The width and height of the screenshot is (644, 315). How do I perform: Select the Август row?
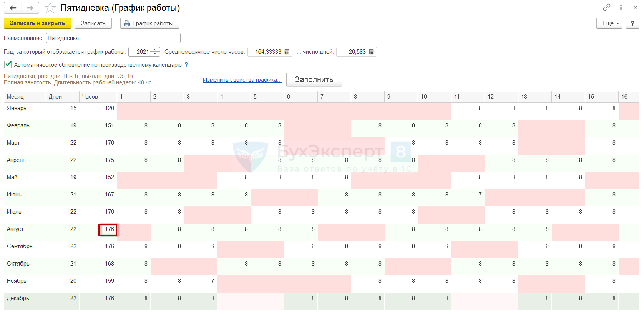click(321, 232)
